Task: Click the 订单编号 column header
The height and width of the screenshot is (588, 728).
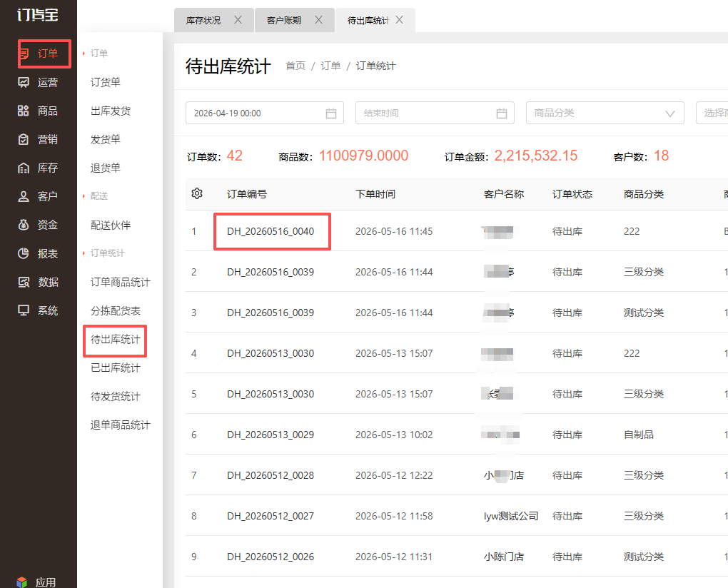Action: coord(247,194)
